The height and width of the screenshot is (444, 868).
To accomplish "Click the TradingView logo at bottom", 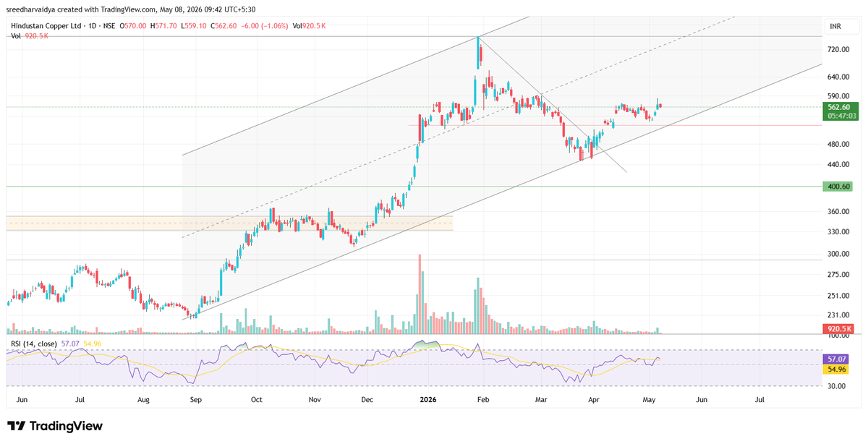I will (x=55, y=427).
